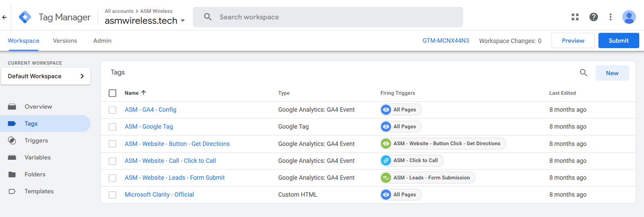The image size is (644, 217).
Task: Click the back arrow beside Tag Manager logo
Action: coord(4,17)
